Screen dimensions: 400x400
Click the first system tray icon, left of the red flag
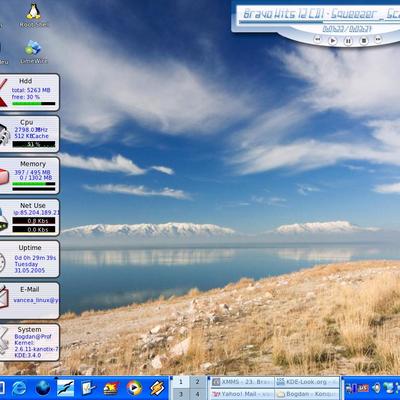[x=350, y=389]
